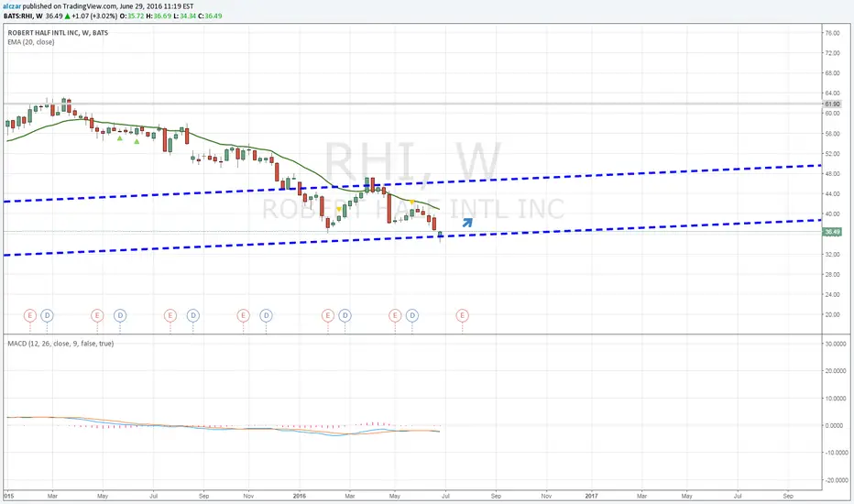Click the high value 36.69
Screen dimensions: 854x504
(x=162, y=16)
